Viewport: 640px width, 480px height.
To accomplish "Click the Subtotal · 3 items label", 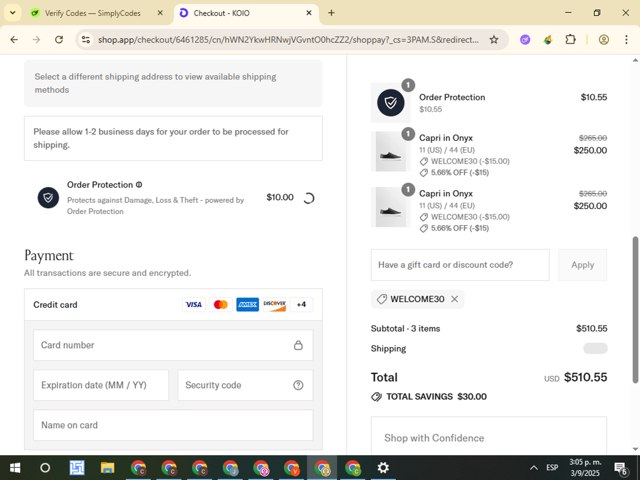I will pyautogui.click(x=405, y=329).
